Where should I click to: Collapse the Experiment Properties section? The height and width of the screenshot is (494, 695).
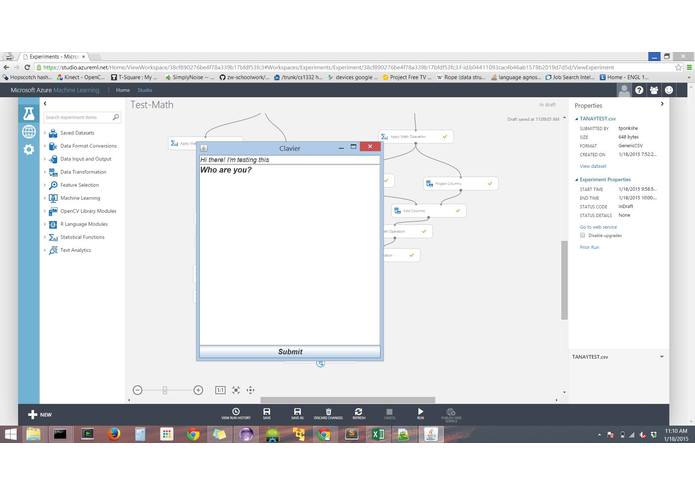coord(577,180)
